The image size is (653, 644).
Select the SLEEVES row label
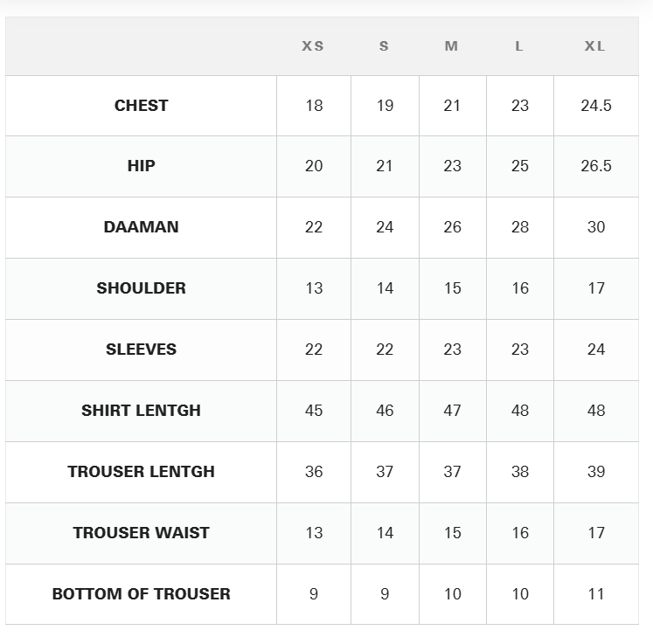tap(142, 350)
